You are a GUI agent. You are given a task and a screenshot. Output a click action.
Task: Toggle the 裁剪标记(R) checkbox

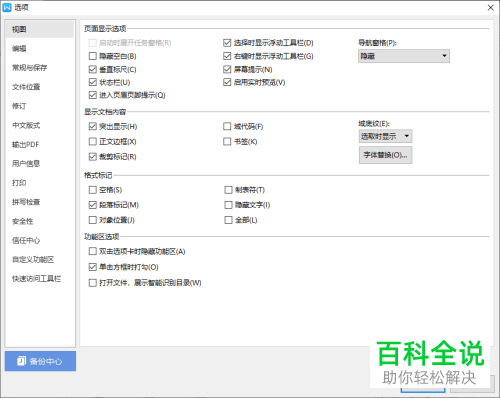[93, 157]
